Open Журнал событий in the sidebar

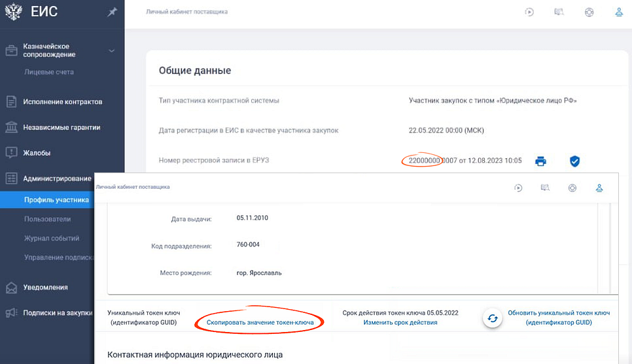[x=52, y=239]
